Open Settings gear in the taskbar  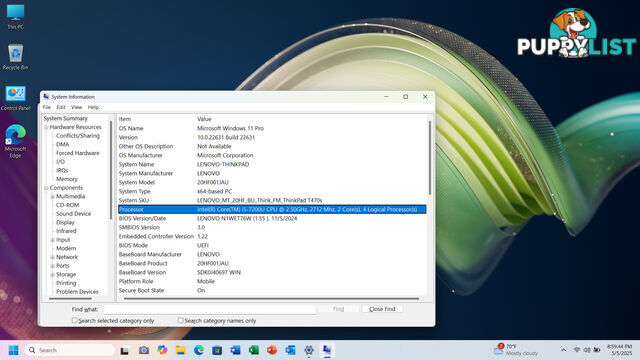(x=309, y=350)
